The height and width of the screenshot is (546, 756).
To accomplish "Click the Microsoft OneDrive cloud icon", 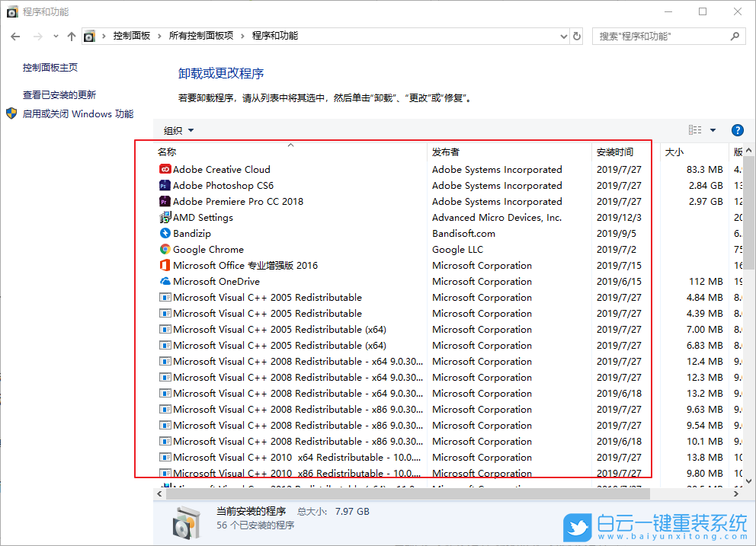I will [x=165, y=281].
